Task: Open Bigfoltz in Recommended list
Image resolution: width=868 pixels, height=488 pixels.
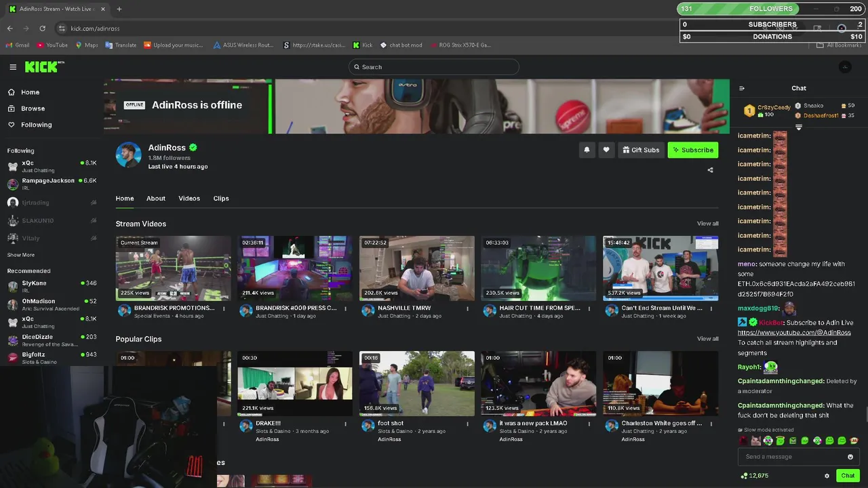Action: tap(52, 358)
